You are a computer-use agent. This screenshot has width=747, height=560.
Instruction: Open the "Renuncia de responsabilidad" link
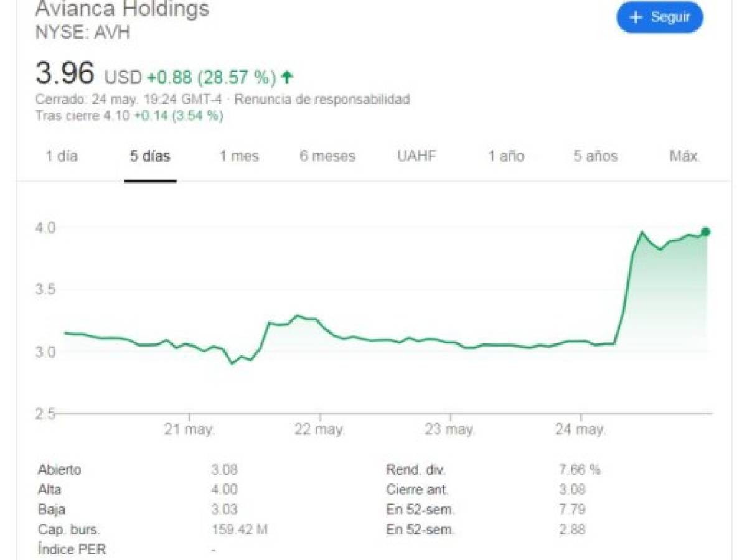pyautogui.click(x=322, y=99)
